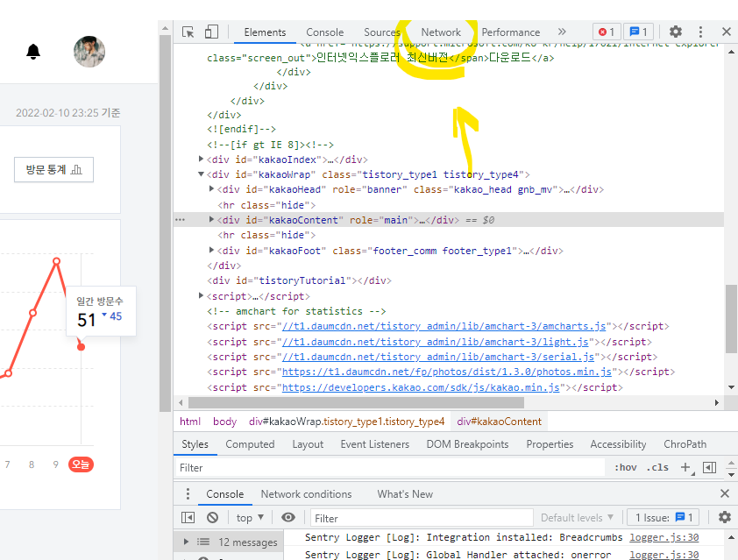This screenshot has height=560, width=738.
Task: Switch to the Styles pane tab
Action: 195,444
